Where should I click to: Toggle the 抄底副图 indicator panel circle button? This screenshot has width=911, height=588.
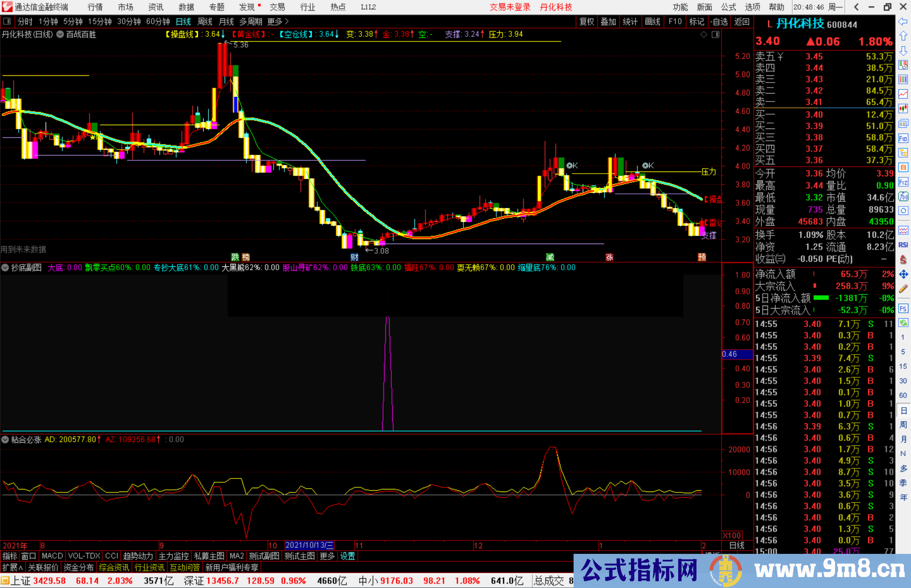pyautogui.click(x=5, y=268)
